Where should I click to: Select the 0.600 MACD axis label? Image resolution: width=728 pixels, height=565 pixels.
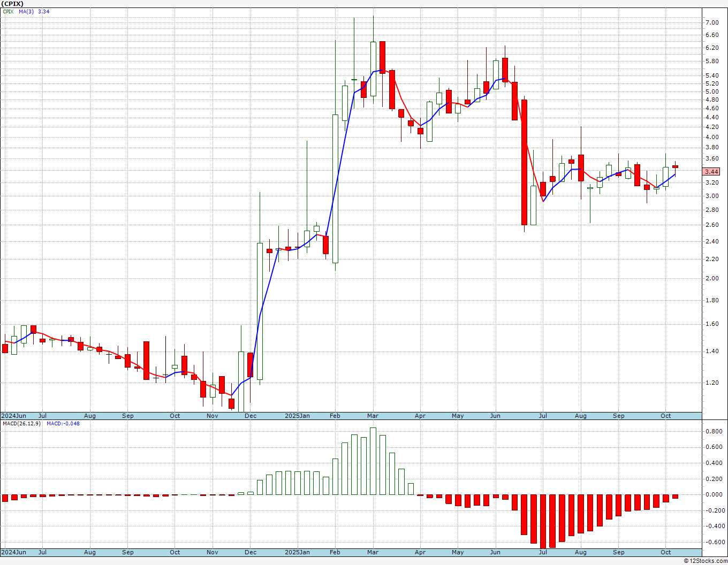[x=713, y=447]
